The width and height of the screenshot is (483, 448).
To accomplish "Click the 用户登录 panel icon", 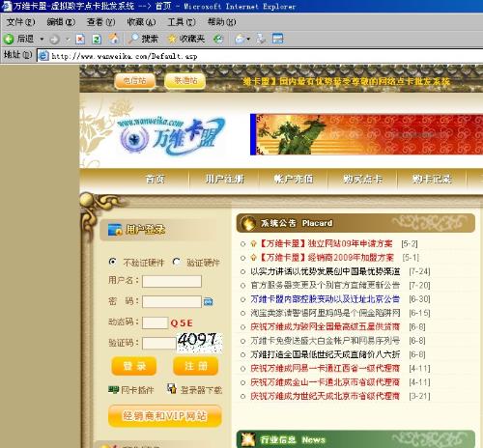I will click(x=115, y=230).
